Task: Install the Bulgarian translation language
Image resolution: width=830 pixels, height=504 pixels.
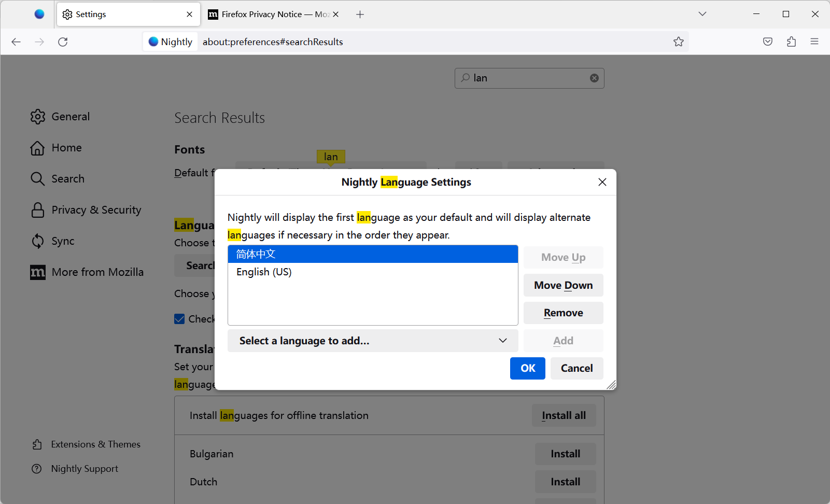Action: click(566, 454)
